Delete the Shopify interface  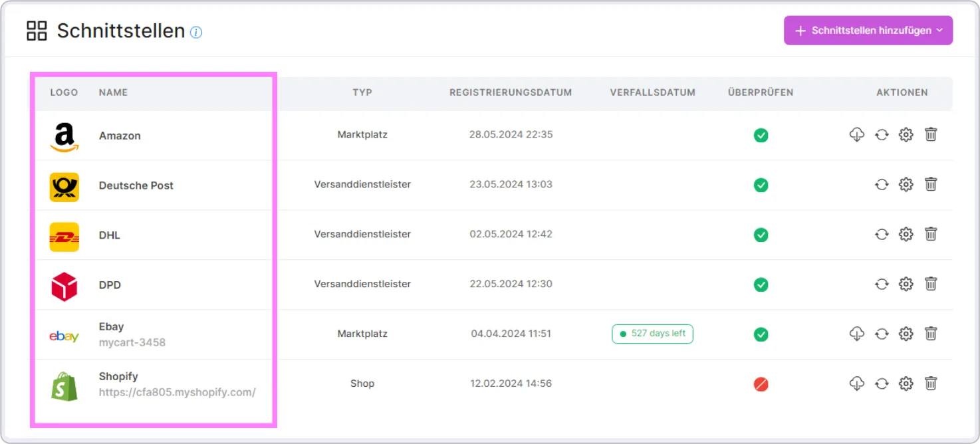tap(931, 384)
